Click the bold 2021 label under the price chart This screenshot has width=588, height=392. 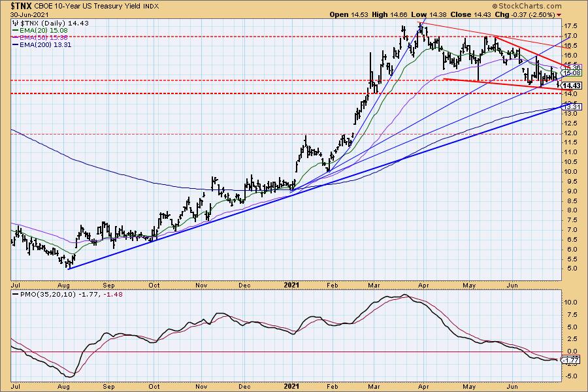[x=291, y=285]
